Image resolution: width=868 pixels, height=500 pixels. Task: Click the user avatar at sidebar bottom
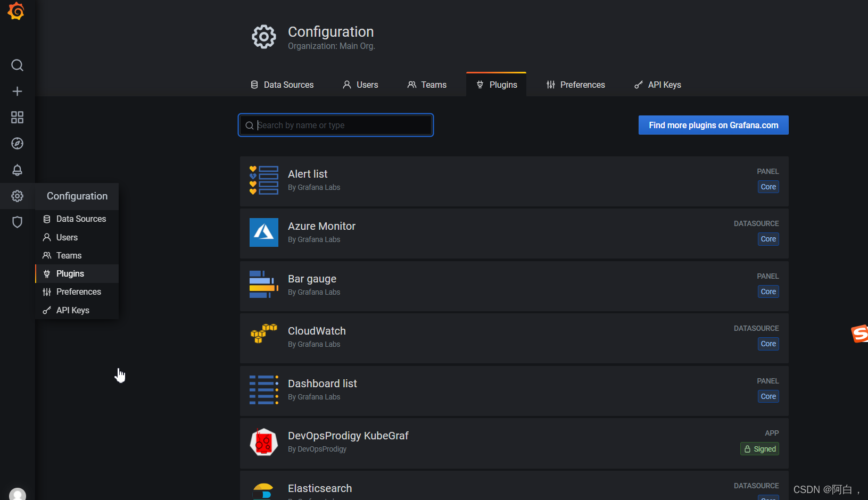[x=18, y=494]
